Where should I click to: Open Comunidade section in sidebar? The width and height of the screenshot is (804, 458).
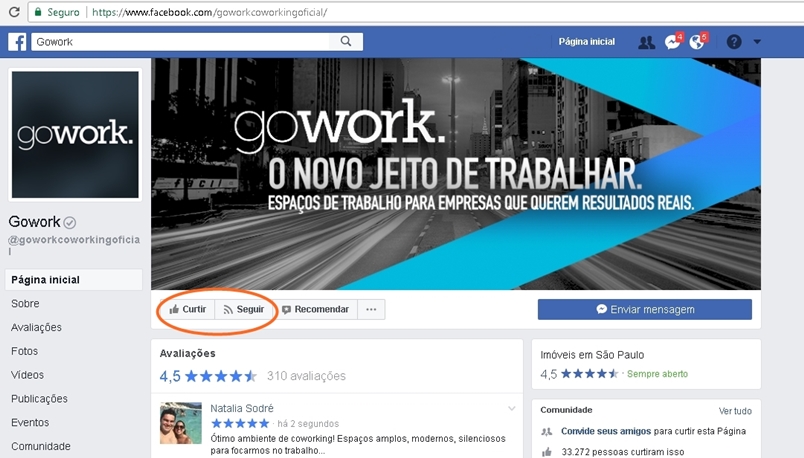click(41, 446)
